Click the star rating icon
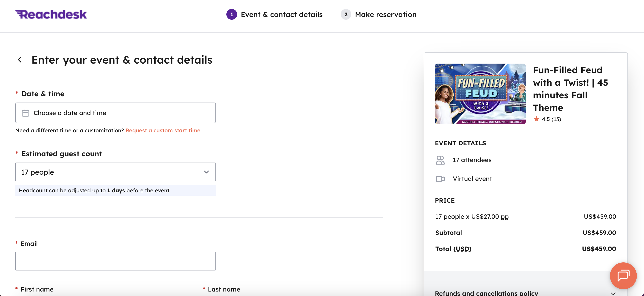 536,119
